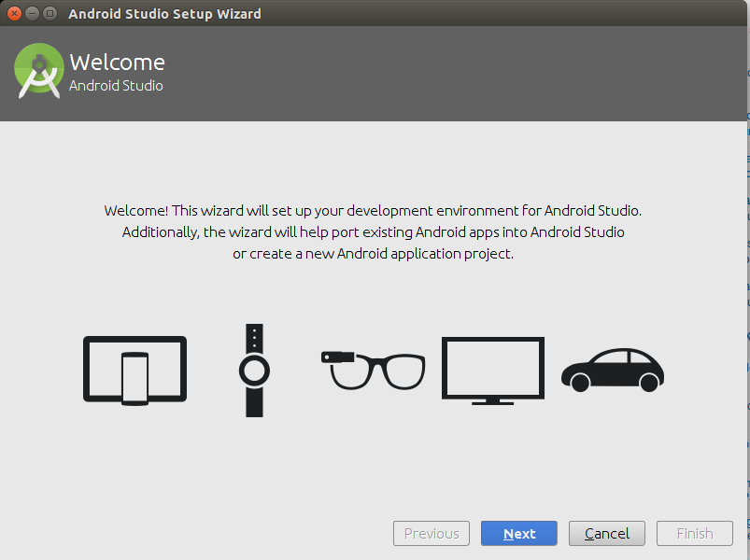
Task: Click the Android Studio subtitle text
Action: 115,85
